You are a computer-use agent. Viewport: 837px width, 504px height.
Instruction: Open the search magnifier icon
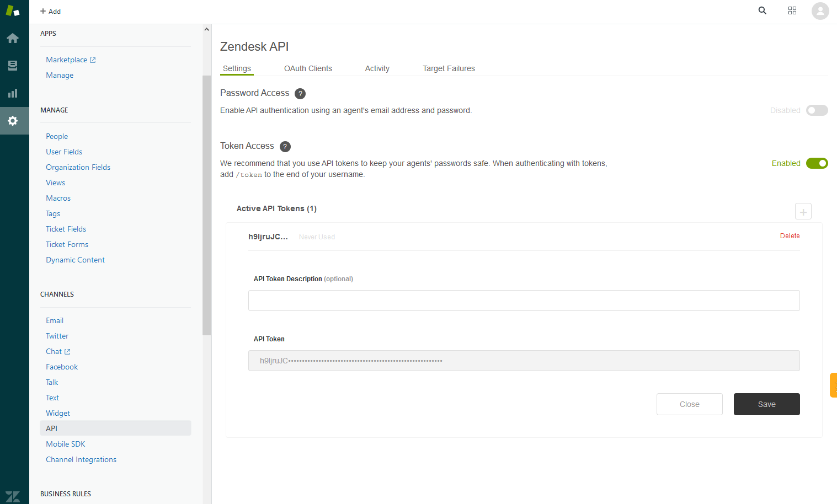tap(763, 10)
